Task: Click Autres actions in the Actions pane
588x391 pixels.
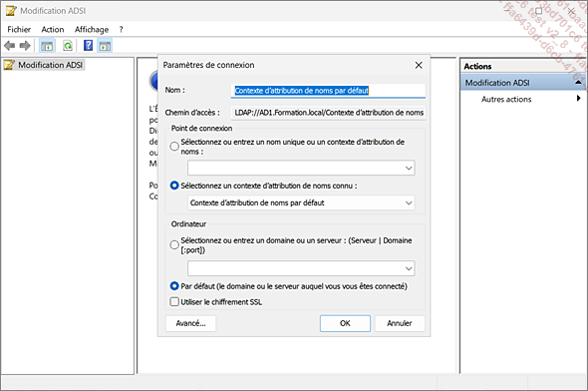Action: coord(506,100)
